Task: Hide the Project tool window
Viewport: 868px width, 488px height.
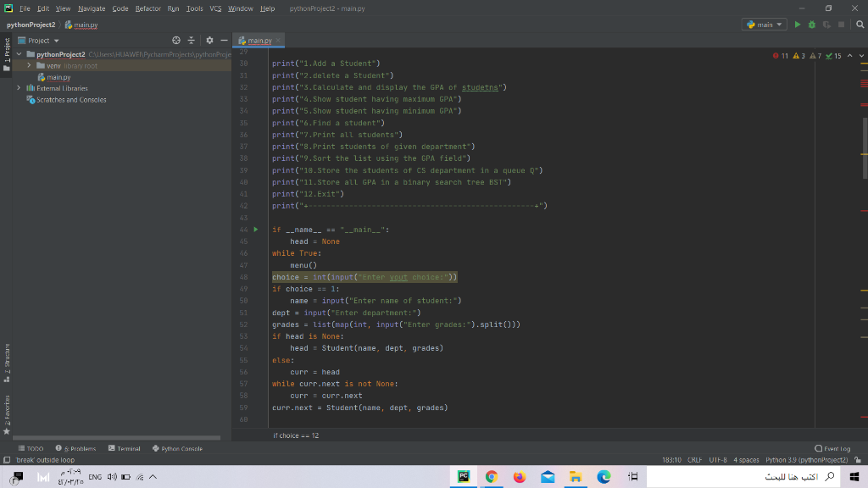Action: (224, 41)
